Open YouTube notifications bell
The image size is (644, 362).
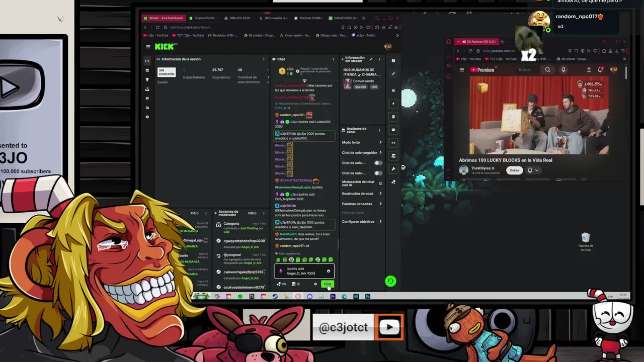[600, 70]
